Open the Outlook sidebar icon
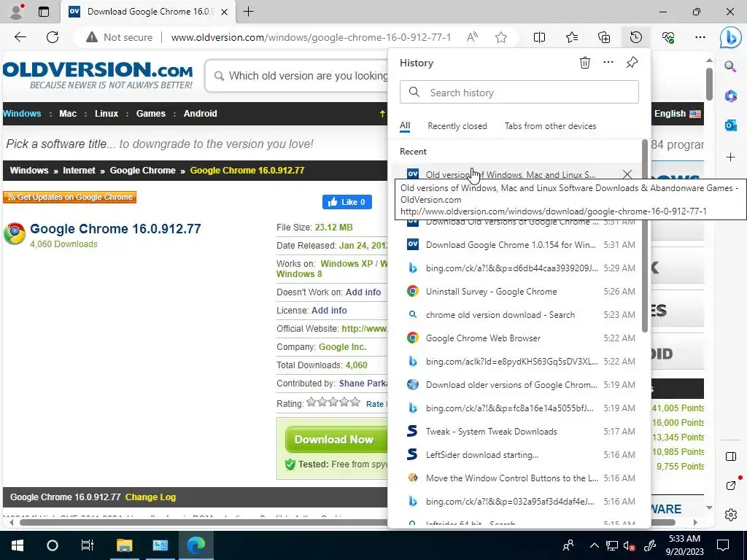 [730, 125]
